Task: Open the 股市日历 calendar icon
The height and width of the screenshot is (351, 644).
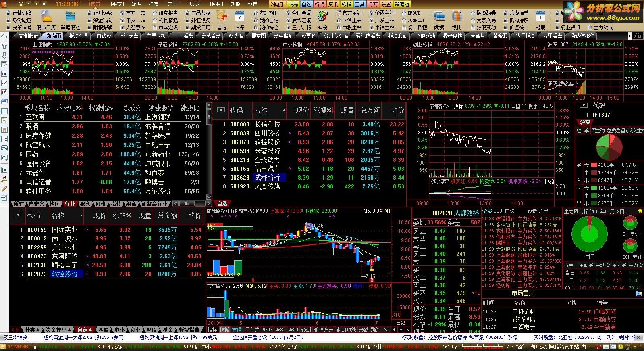Action: pyautogui.click(x=47, y=17)
